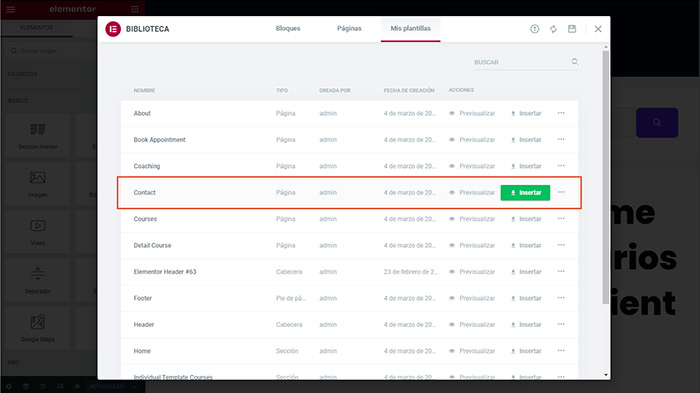Open more options for Book Appointment row
This screenshot has width=700, height=393.
pyautogui.click(x=561, y=139)
